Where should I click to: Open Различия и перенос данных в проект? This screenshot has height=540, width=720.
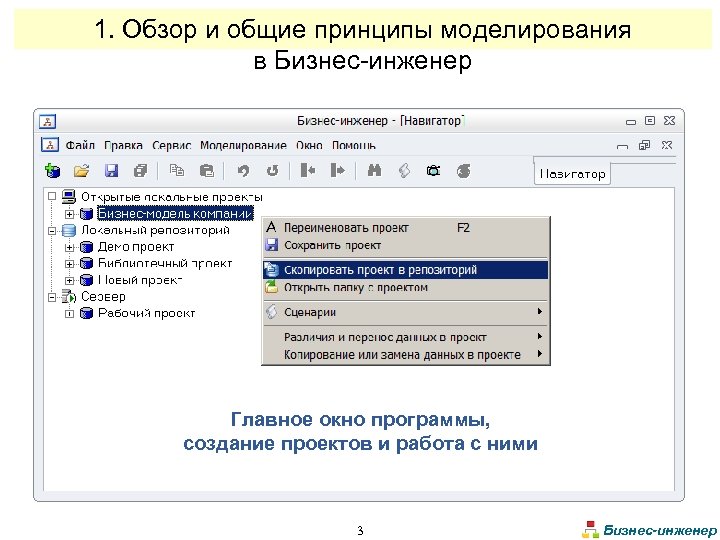(x=405, y=337)
